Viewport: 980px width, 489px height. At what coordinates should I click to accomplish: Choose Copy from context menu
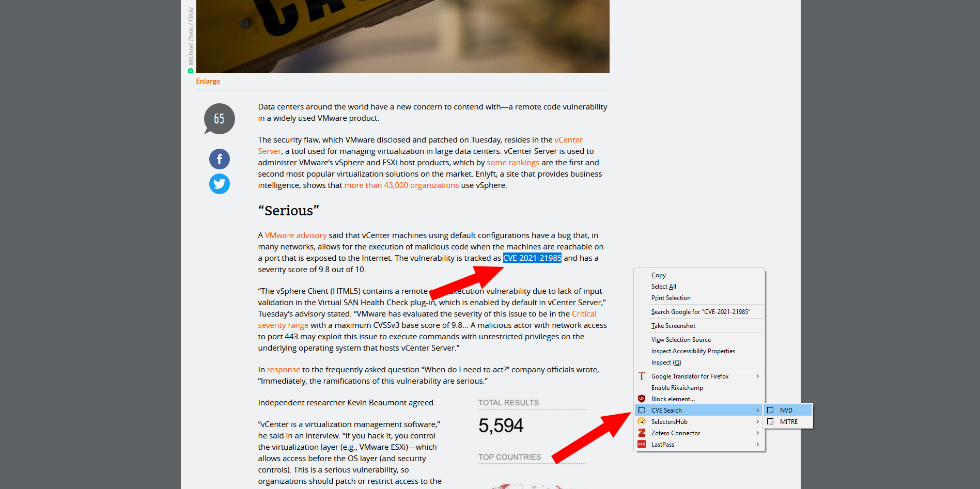point(699,275)
